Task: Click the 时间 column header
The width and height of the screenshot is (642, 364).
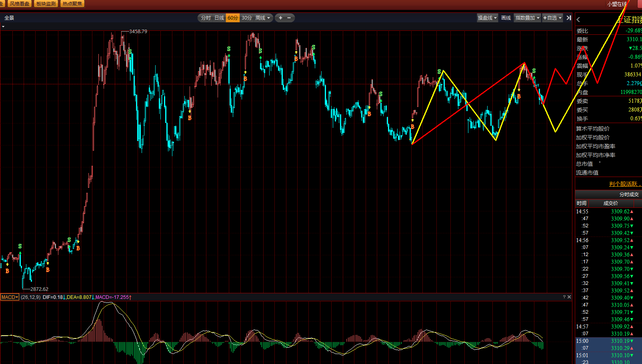Action: pyautogui.click(x=581, y=203)
